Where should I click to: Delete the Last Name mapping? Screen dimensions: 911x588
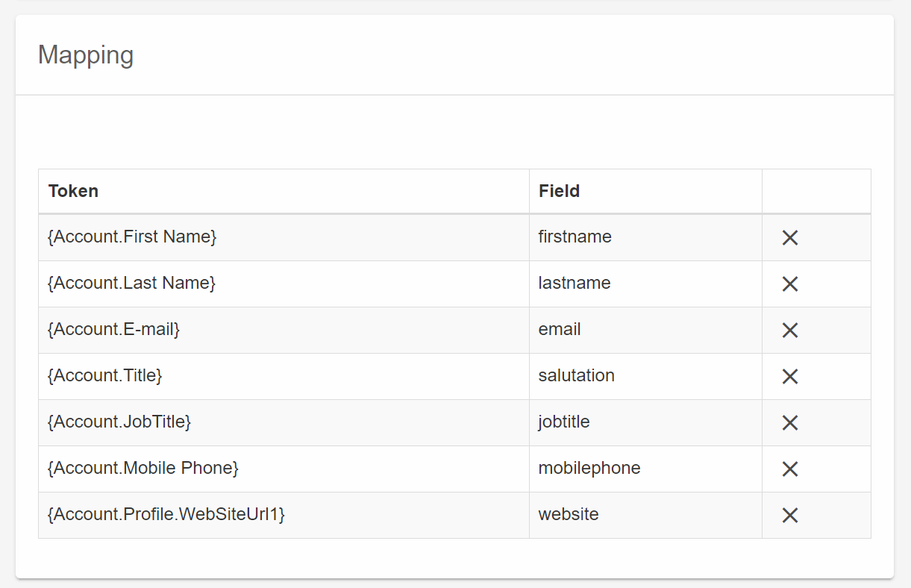pyautogui.click(x=789, y=284)
